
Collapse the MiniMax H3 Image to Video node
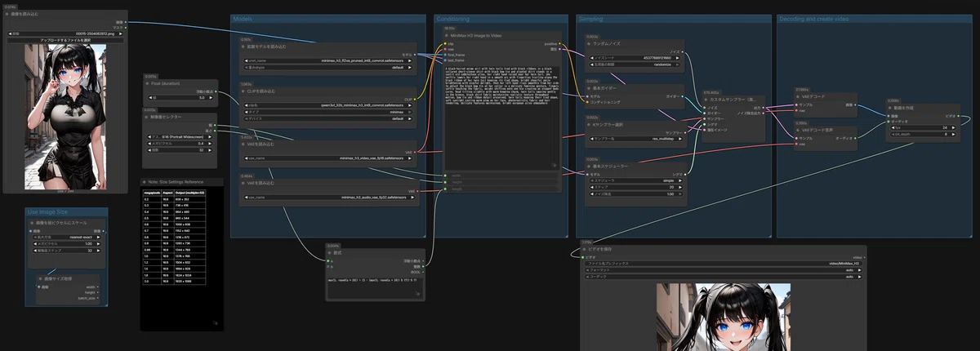(447, 35)
